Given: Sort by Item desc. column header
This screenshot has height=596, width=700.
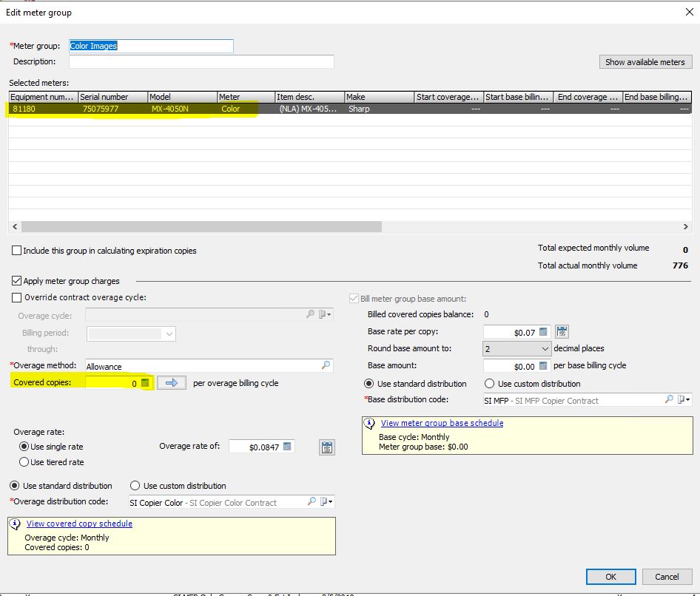Looking at the screenshot, I should (x=310, y=97).
